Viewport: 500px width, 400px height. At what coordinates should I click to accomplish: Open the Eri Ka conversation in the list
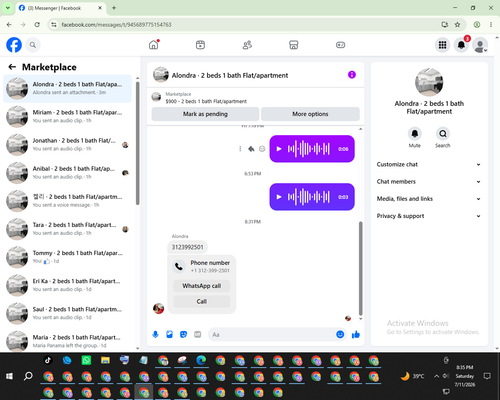coord(67,285)
